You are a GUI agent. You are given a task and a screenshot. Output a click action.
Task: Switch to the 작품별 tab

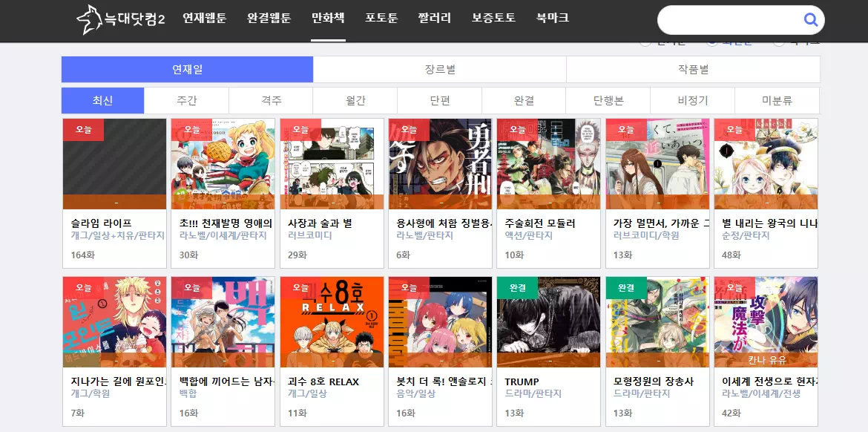(x=693, y=69)
